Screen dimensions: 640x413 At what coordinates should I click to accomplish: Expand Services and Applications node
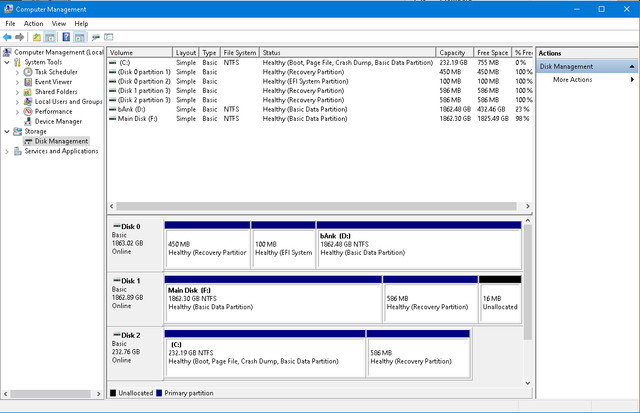click(x=7, y=151)
